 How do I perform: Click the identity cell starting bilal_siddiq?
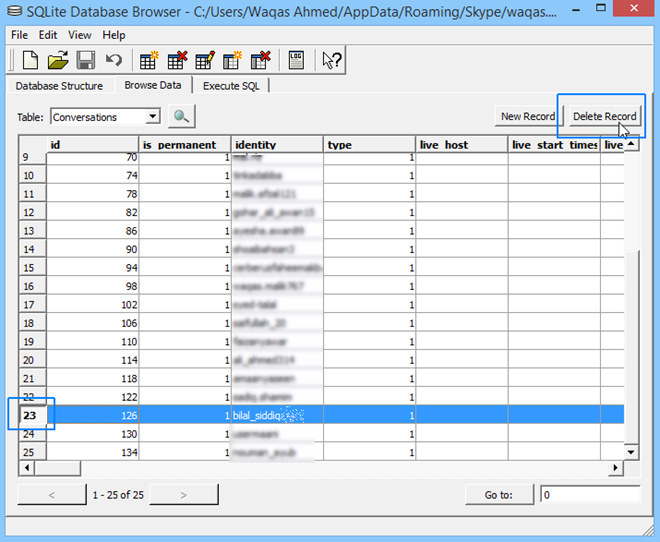[x=277, y=415]
